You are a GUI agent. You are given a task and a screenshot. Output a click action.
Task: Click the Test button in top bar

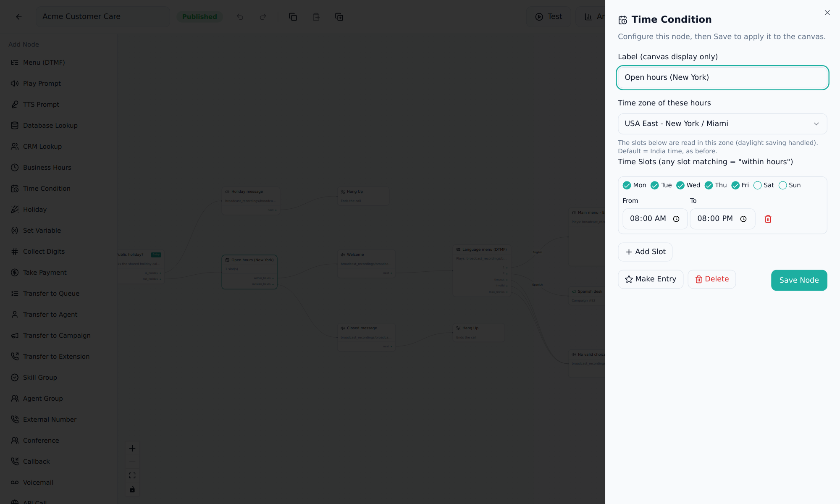tap(549, 17)
